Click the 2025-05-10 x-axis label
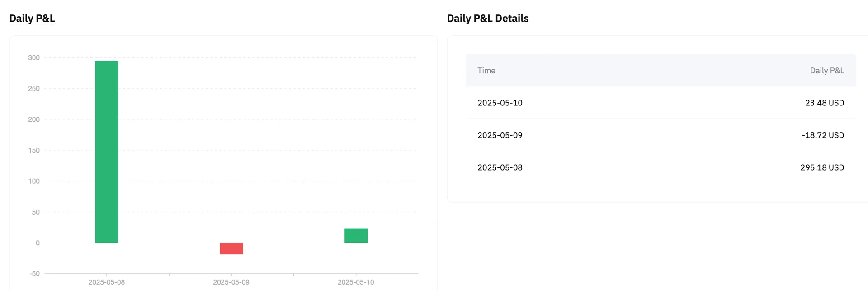This screenshot has height=291, width=868. pyautogui.click(x=356, y=282)
